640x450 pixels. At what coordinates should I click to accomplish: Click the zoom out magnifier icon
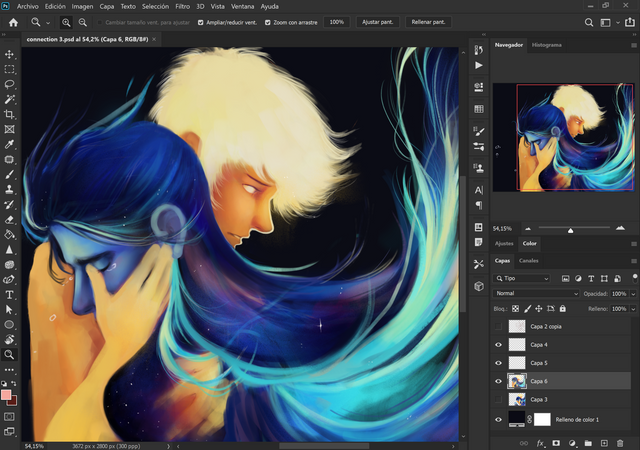81,22
